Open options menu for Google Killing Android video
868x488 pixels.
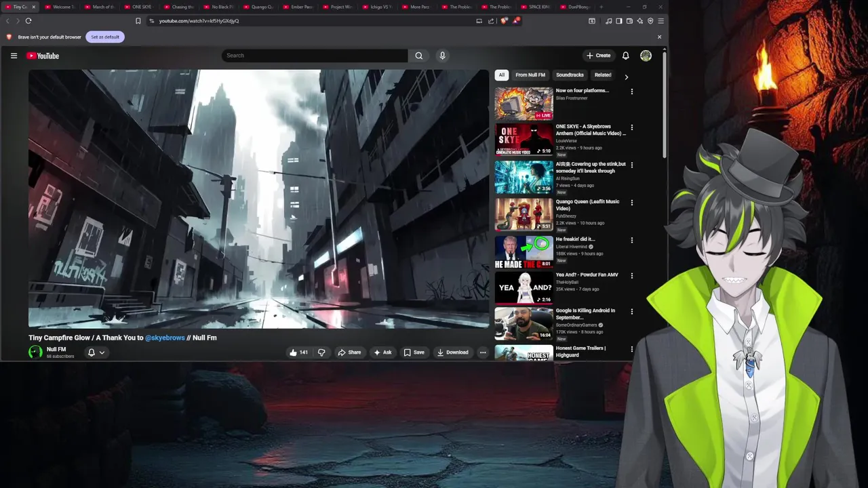631,312
